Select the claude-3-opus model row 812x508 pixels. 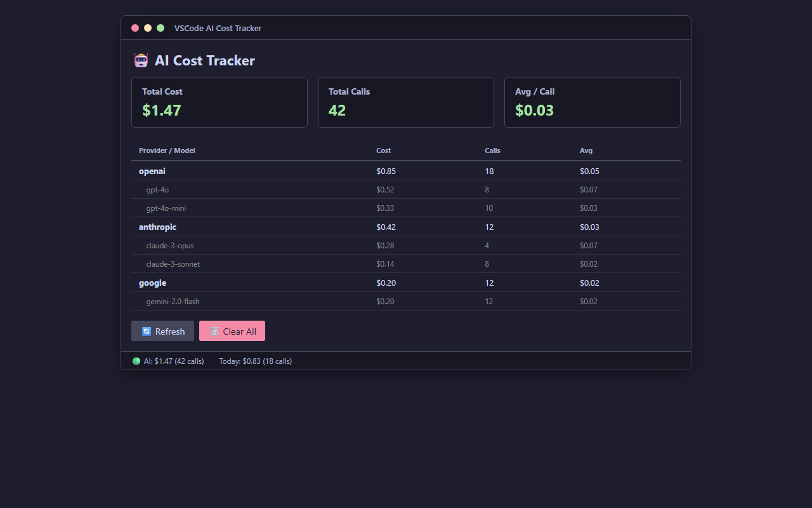(406, 246)
